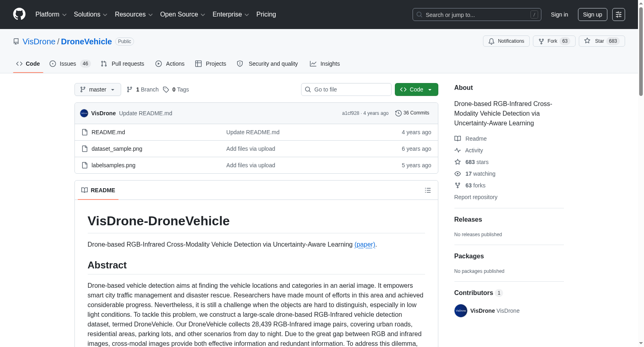Click the star icon on the Star button
Viewport: 644px width, 347px height.
tap(587, 41)
